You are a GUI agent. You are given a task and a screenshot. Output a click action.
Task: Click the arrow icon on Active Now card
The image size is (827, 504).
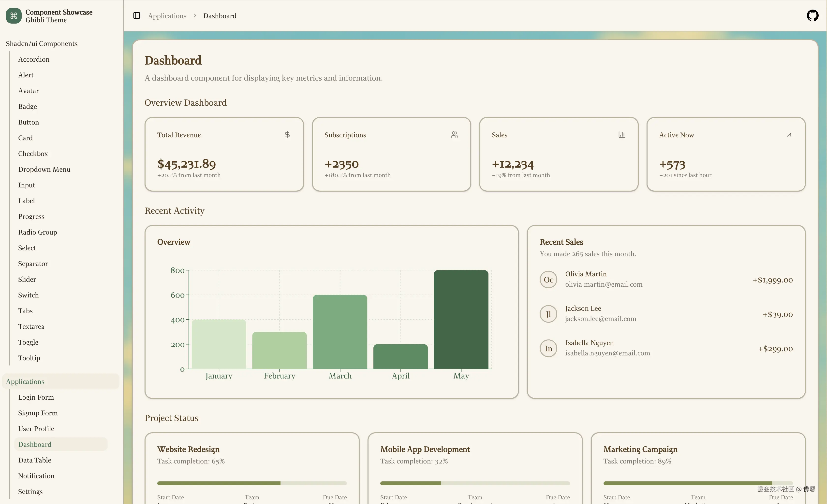tap(789, 135)
